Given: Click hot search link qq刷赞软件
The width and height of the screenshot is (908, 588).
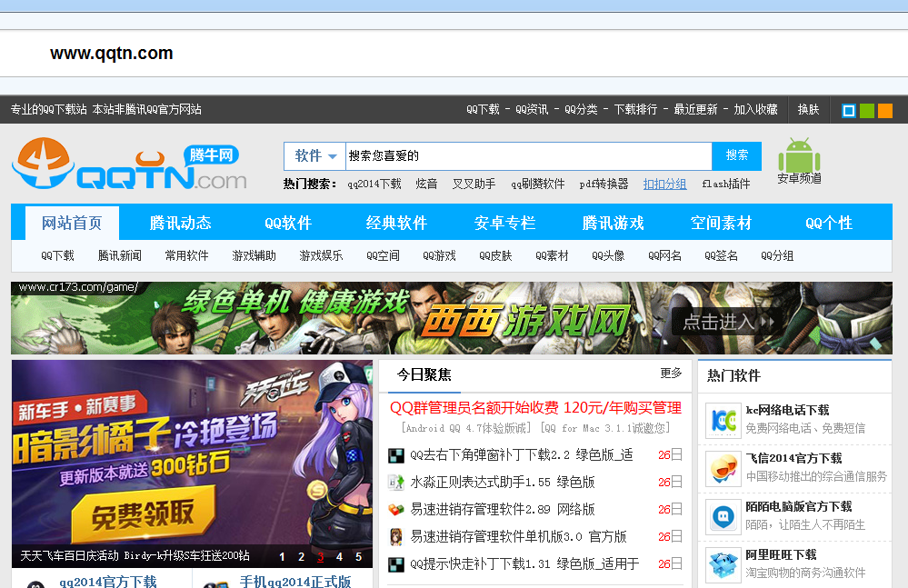Looking at the screenshot, I should click(537, 184).
